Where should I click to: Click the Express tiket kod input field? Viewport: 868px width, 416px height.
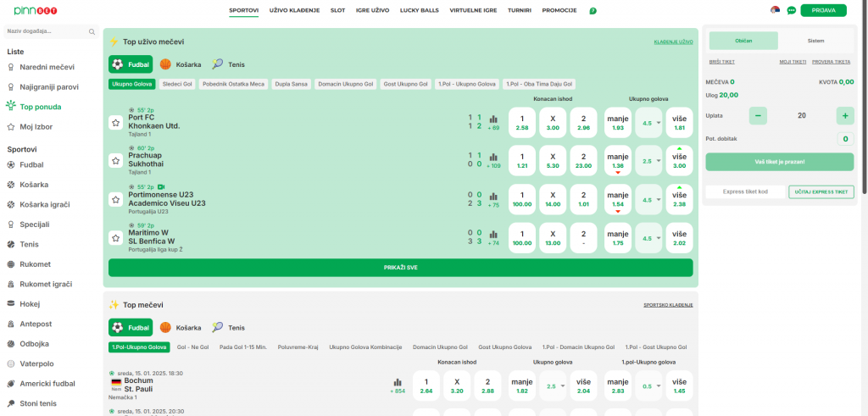745,191
